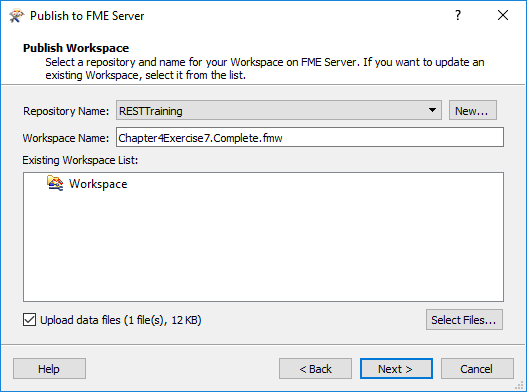Click the 'Workspace Name:' label
The width and height of the screenshot is (527, 392).
pos(66,138)
